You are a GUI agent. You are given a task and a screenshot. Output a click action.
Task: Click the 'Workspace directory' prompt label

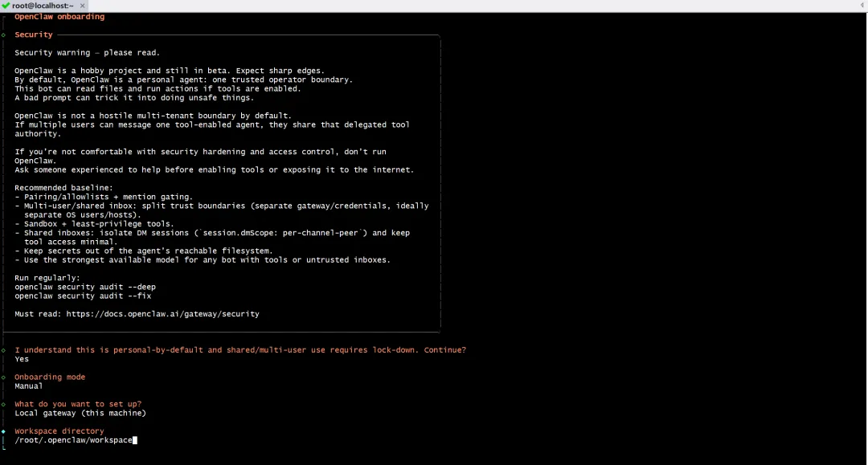click(59, 431)
